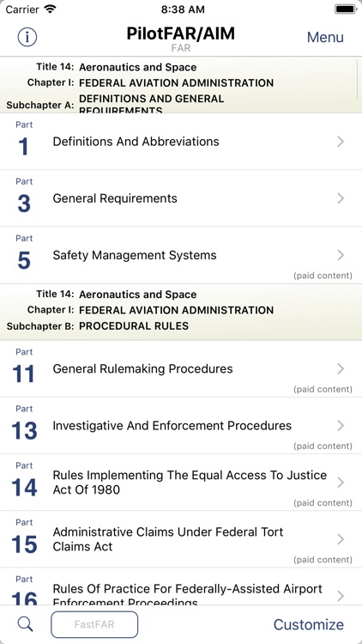
Task: Tap the Wi-Fi status icon
Action: point(51,9)
